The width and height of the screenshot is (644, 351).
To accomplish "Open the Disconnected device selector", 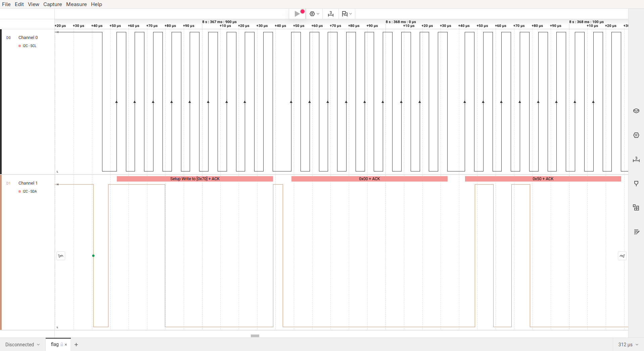I will (22, 345).
